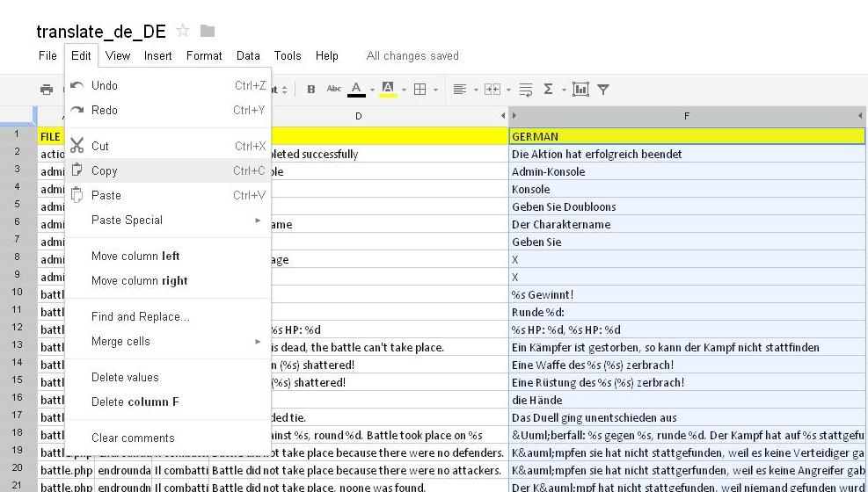Image resolution: width=868 pixels, height=492 pixels.
Task: Apply strikethrough formatting
Action: [x=333, y=89]
